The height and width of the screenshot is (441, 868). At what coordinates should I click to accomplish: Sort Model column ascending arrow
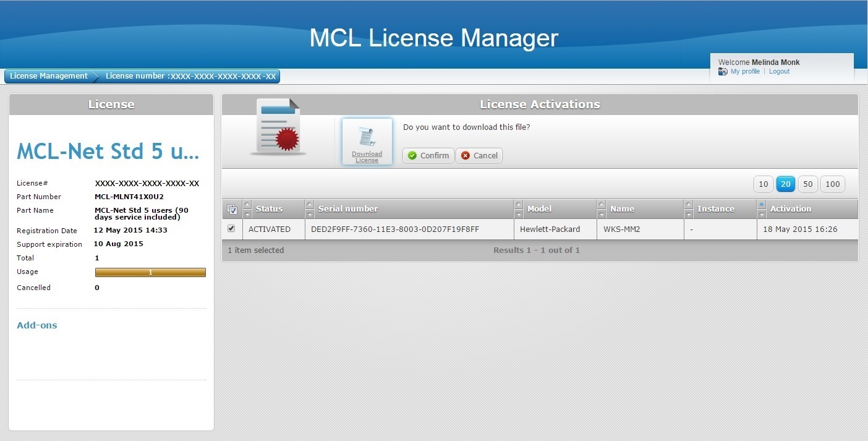pos(519,205)
